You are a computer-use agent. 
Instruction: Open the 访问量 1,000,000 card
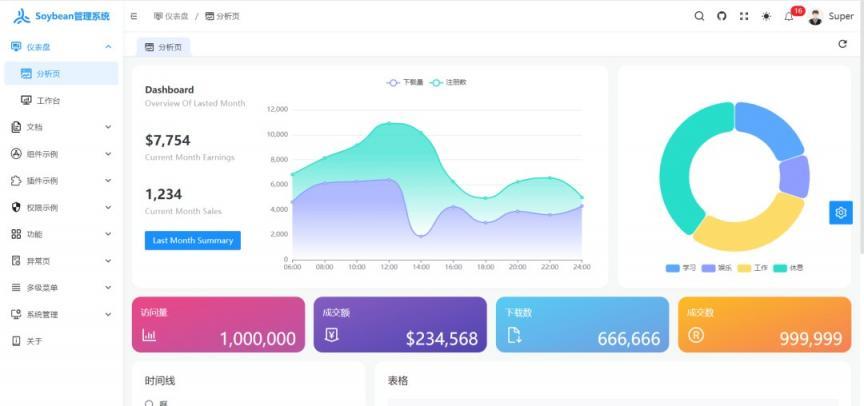[218, 324]
